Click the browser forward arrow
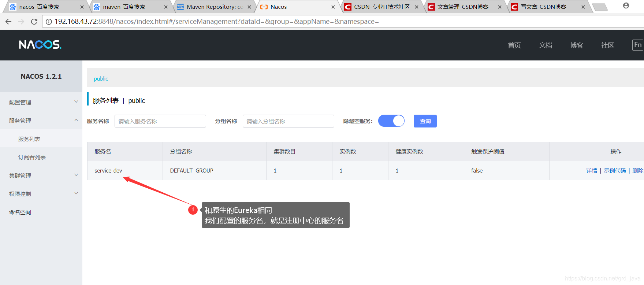The height and width of the screenshot is (285, 644). tap(21, 22)
